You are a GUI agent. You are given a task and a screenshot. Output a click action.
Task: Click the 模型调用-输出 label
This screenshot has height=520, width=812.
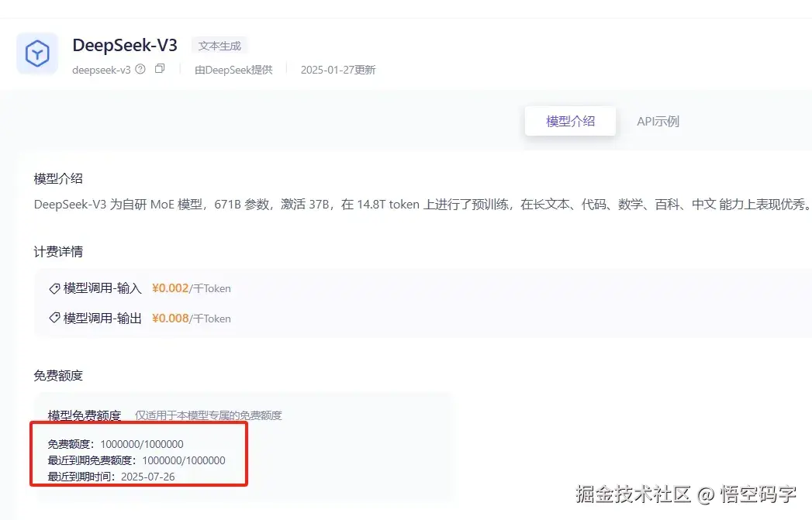tap(102, 319)
